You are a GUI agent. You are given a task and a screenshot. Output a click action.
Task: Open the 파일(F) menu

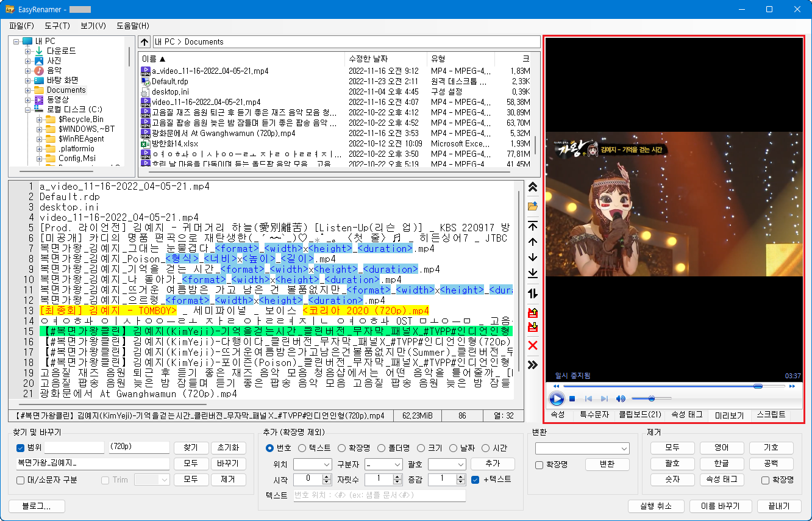click(21, 26)
